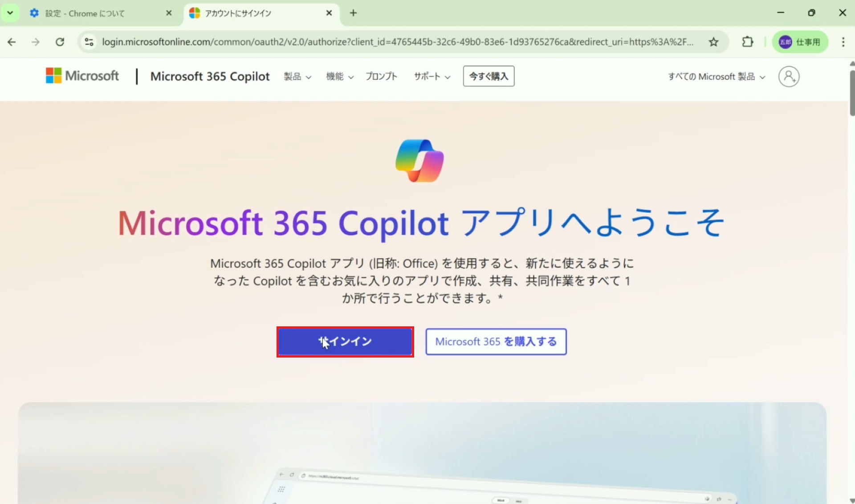
Task: Open Chrome extensions puzzle icon
Action: 748,42
